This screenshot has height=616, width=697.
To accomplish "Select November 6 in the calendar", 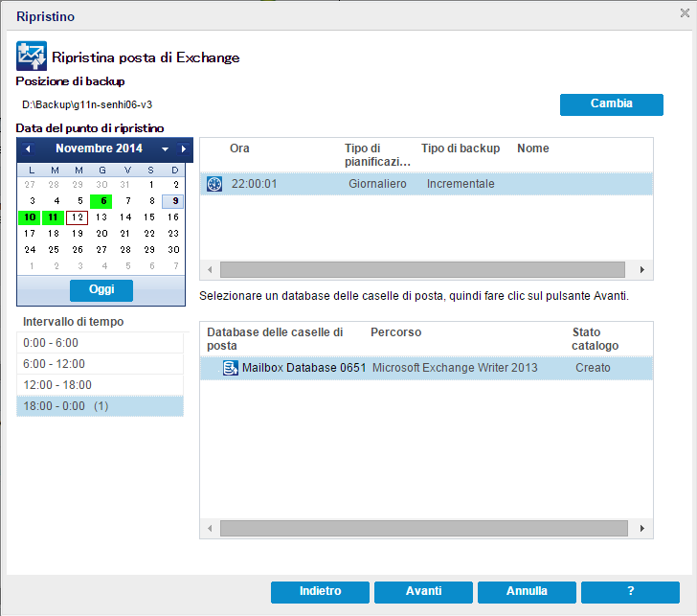I will pyautogui.click(x=101, y=201).
